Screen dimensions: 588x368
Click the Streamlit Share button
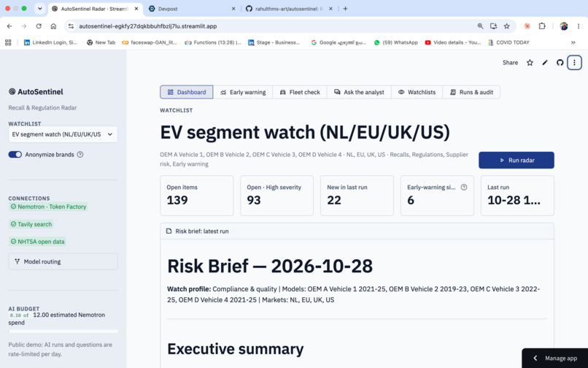pyautogui.click(x=510, y=63)
